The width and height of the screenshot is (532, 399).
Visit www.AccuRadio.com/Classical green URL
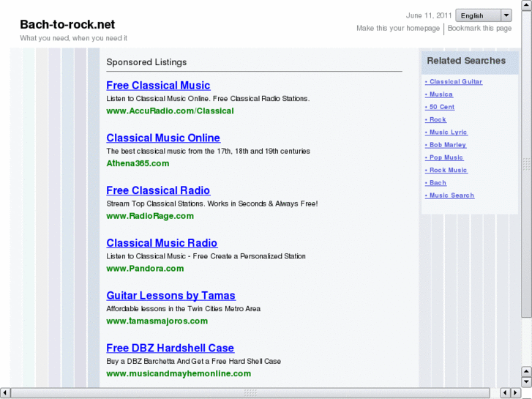tap(170, 111)
